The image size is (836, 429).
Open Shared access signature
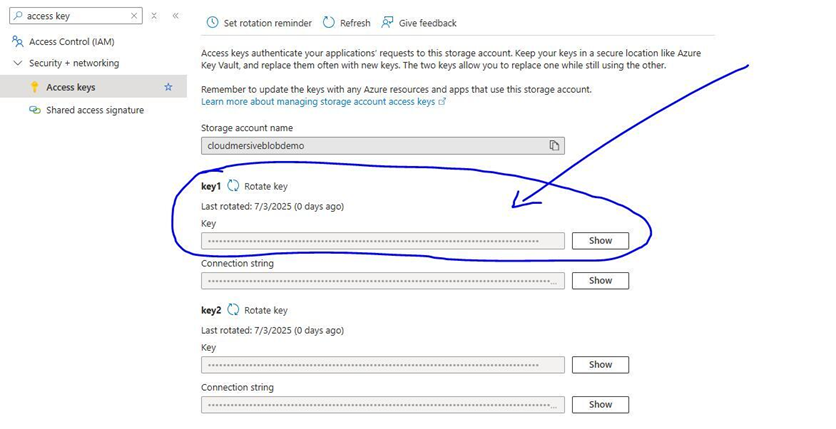point(95,110)
